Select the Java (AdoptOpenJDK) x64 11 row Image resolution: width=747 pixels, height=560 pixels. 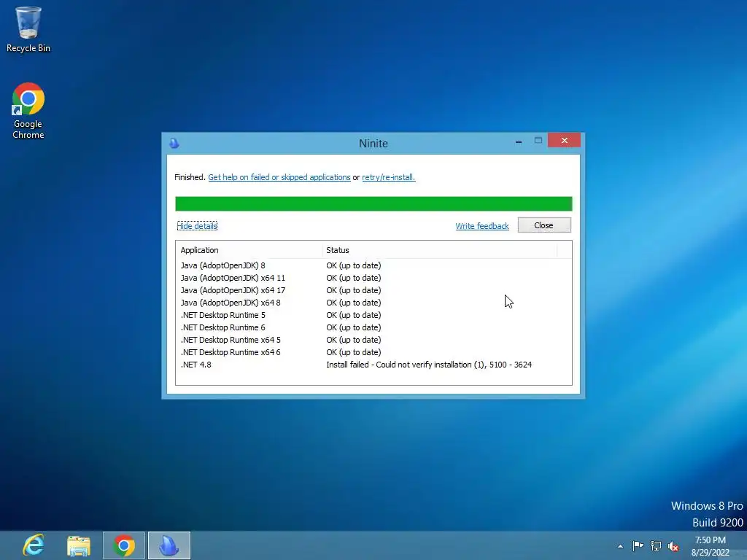click(x=373, y=278)
